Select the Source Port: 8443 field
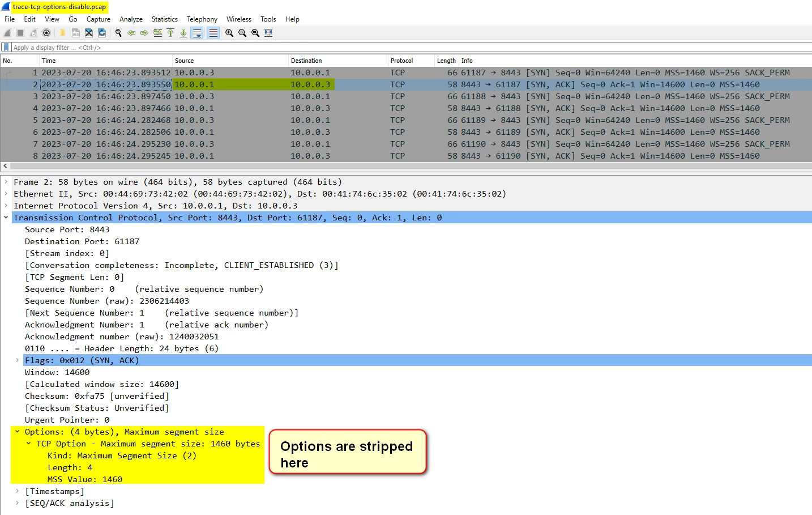 (67, 229)
